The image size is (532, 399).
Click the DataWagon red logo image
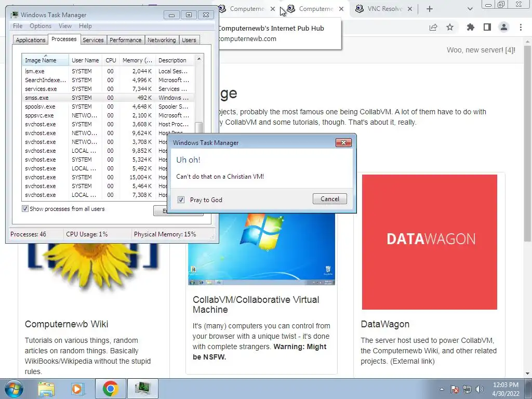(x=430, y=242)
